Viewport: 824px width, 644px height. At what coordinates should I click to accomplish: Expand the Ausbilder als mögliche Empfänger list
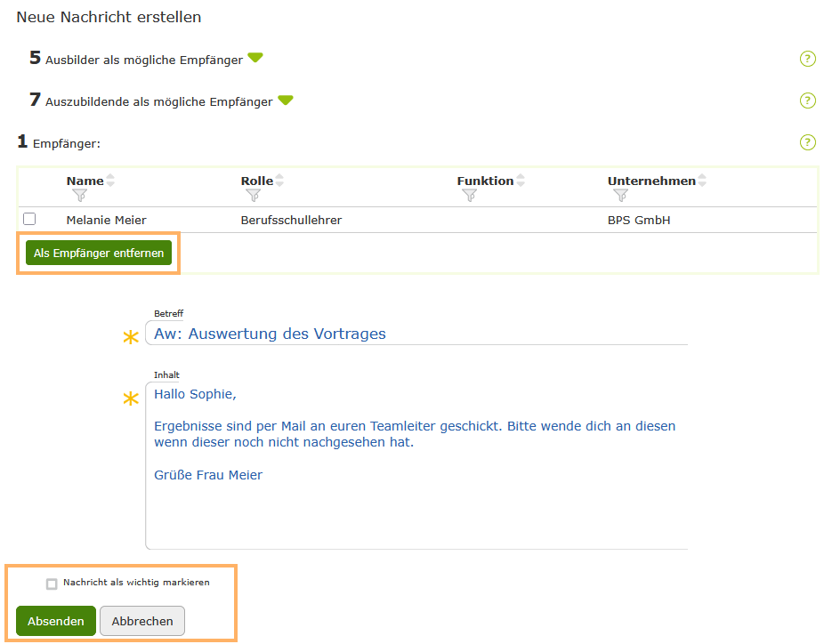point(255,57)
